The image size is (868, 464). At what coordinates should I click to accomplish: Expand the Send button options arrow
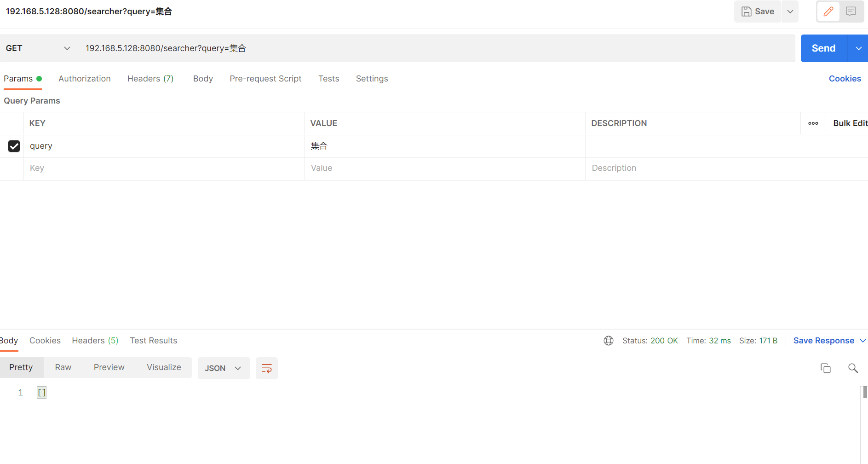858,48
